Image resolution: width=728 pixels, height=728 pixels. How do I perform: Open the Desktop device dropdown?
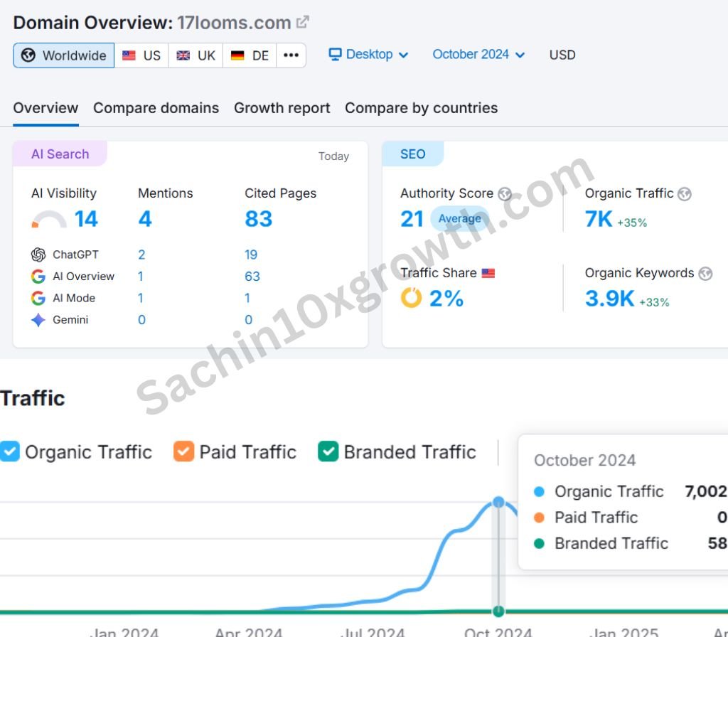pos(368,55)
